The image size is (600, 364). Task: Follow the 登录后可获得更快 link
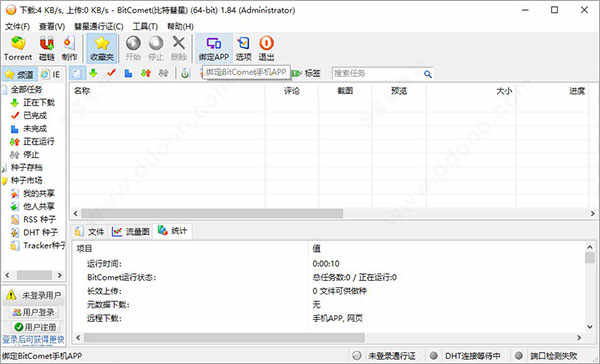point(34,340)
